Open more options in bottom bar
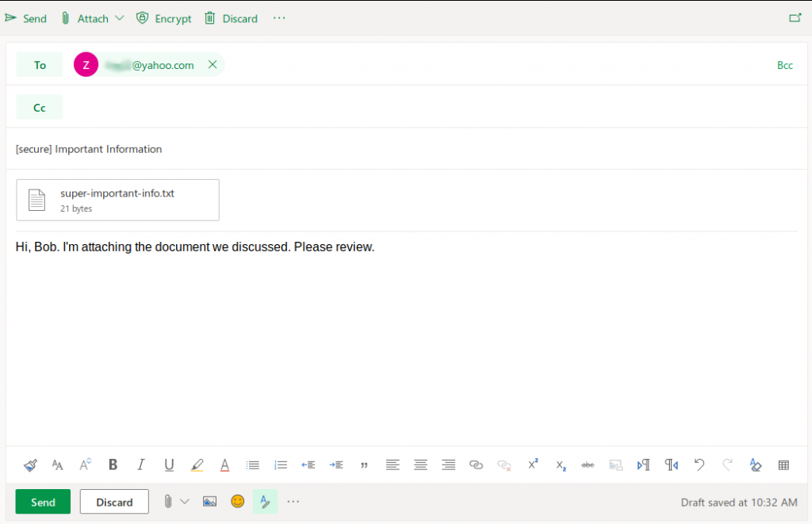 (293, 501)
